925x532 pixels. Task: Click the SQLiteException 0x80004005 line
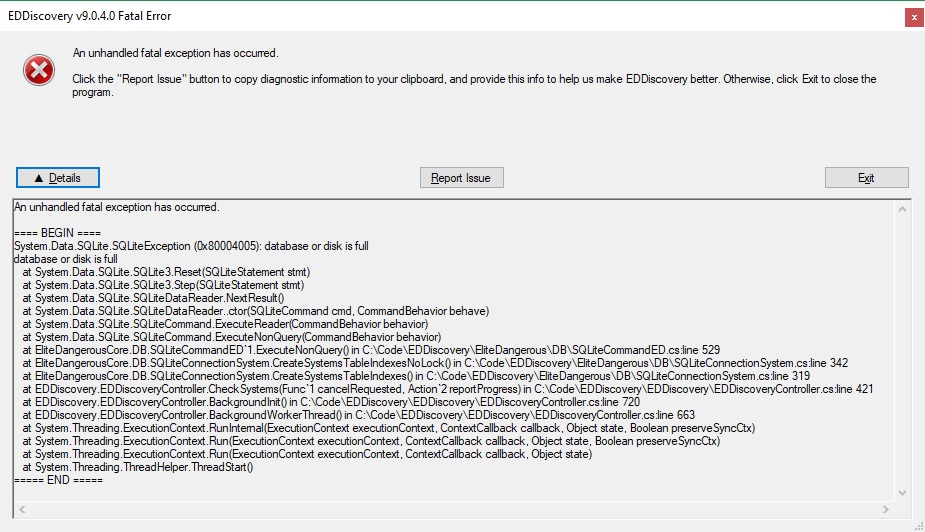click(191, 246)
